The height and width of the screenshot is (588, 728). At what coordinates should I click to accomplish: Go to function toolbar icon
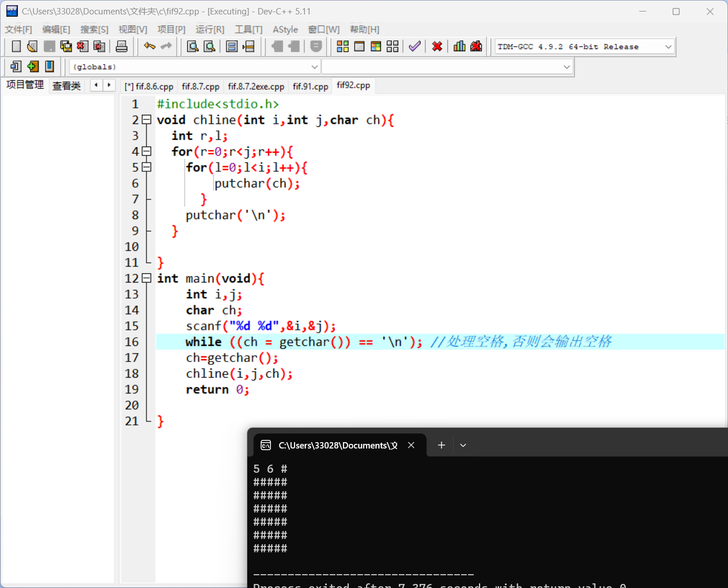[x=232, y=47]
